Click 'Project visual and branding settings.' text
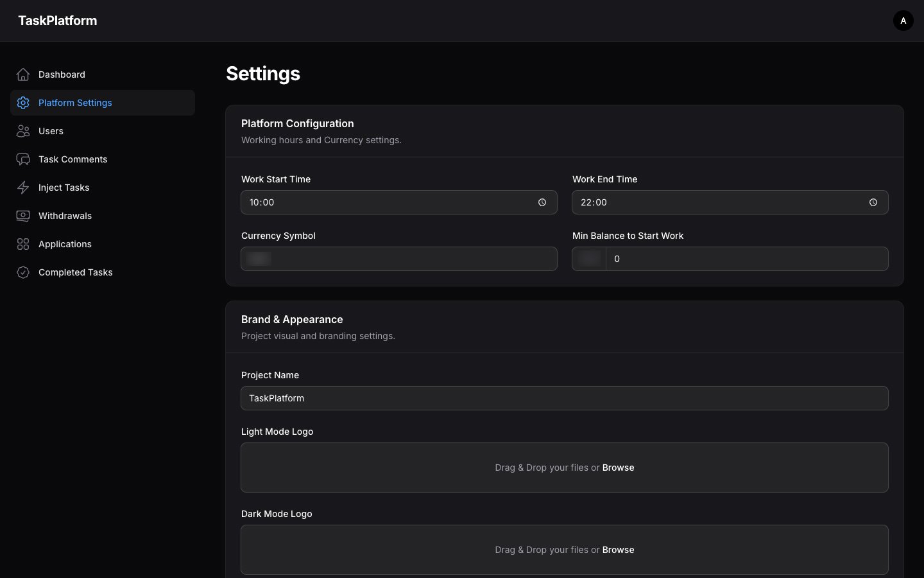 pyautogui.click(x=318, y=336)
